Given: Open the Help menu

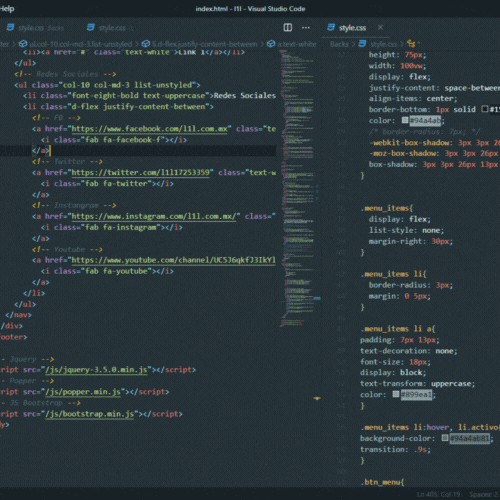Looking at the screenshot, I should pos(7,9).
